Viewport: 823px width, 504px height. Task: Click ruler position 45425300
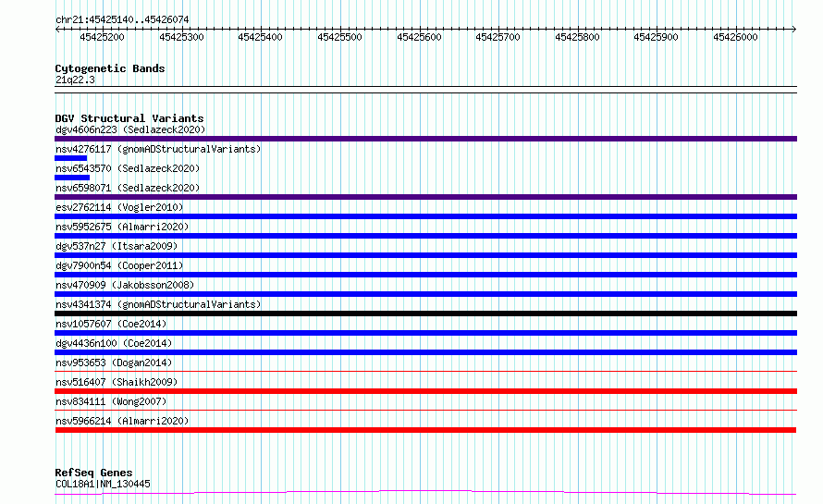[181, 37]
